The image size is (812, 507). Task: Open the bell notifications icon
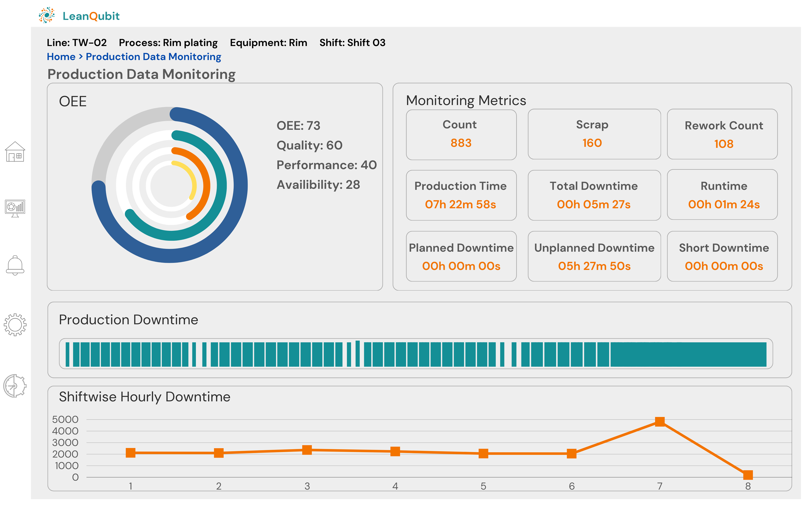pos(15,265)
